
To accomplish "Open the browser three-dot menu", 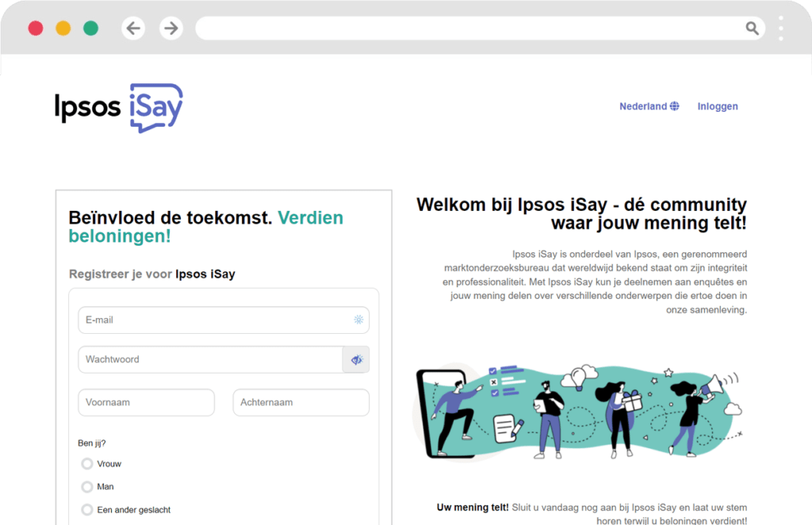I will (x=779, y=28).
